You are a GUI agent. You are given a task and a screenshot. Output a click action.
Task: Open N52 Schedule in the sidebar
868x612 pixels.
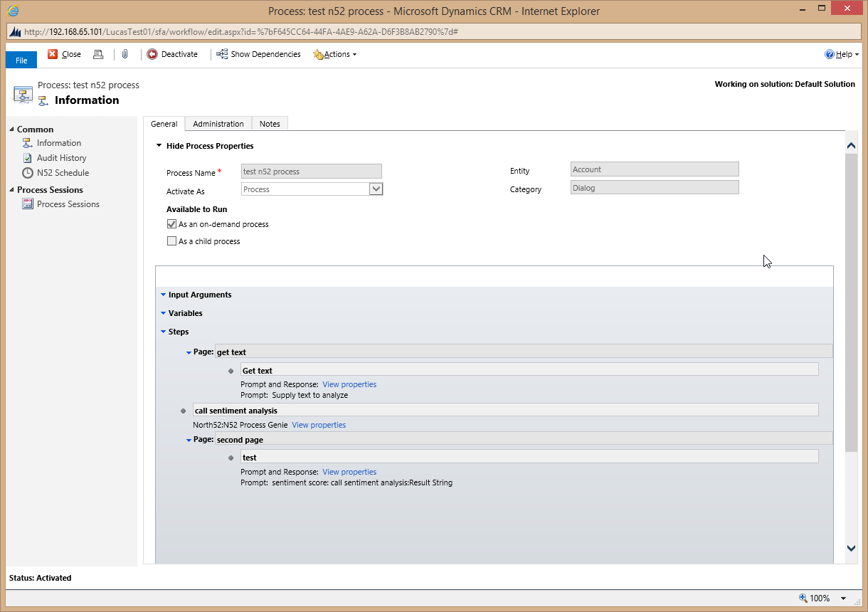click(63, 173)
